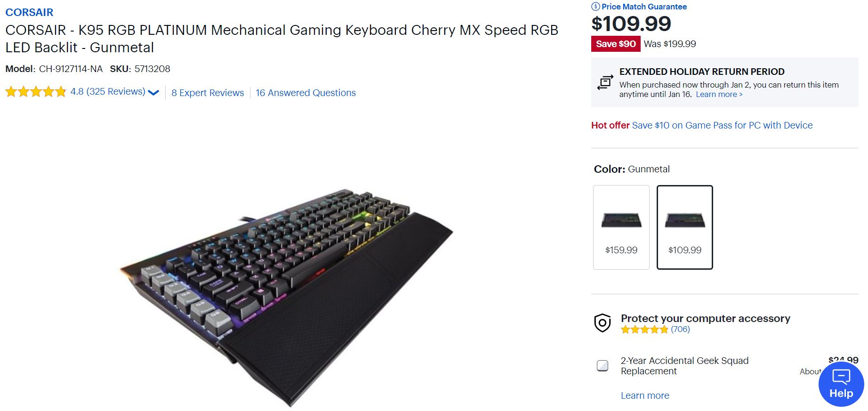
Task: Open the Game Pass for PC offer
Action: coord(722,125)
